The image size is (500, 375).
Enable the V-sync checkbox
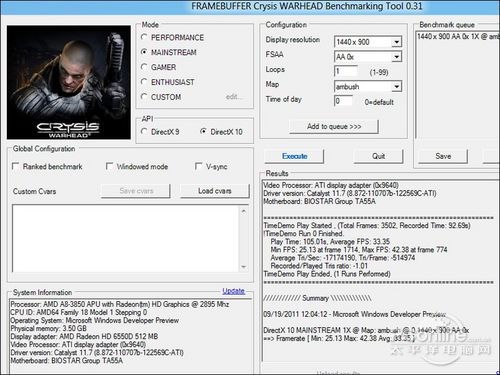[x=198, y=166]
